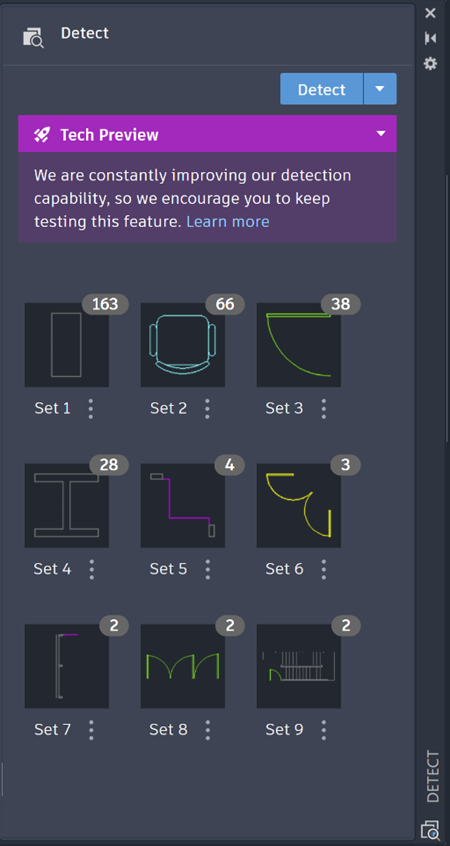This screenshot has height=846, width=450.
Task: Open the Learn more link
Action: tap(228, 221)
